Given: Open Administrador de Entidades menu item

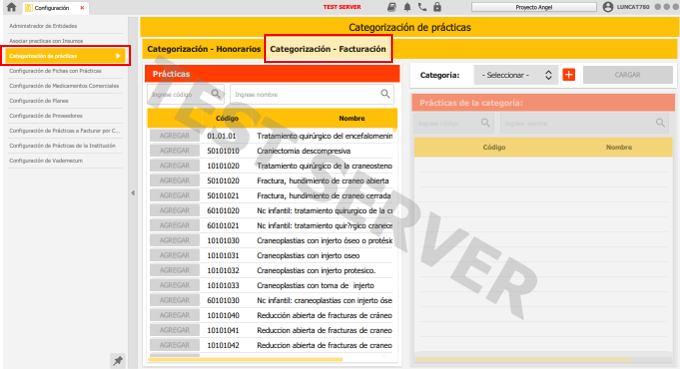Looking at the screenshot, I should click(x=65, y=26).
